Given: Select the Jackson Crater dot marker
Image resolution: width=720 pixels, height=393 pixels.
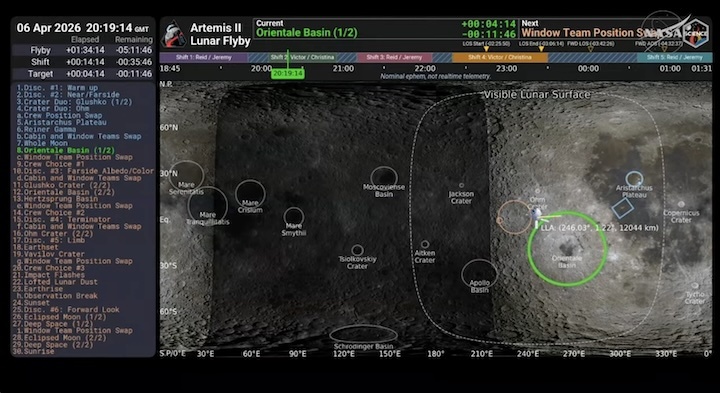Looking at the screenshot, I should click(461, 185).
